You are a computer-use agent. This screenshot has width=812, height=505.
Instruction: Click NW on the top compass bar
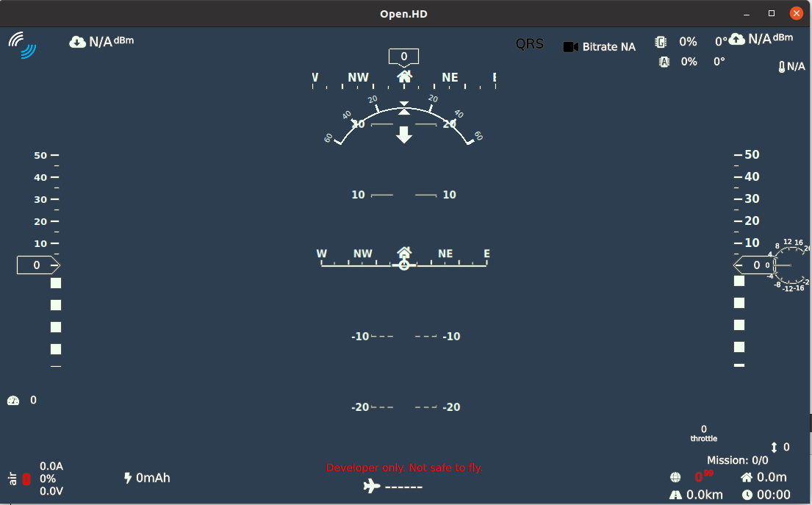pos(358,78)
